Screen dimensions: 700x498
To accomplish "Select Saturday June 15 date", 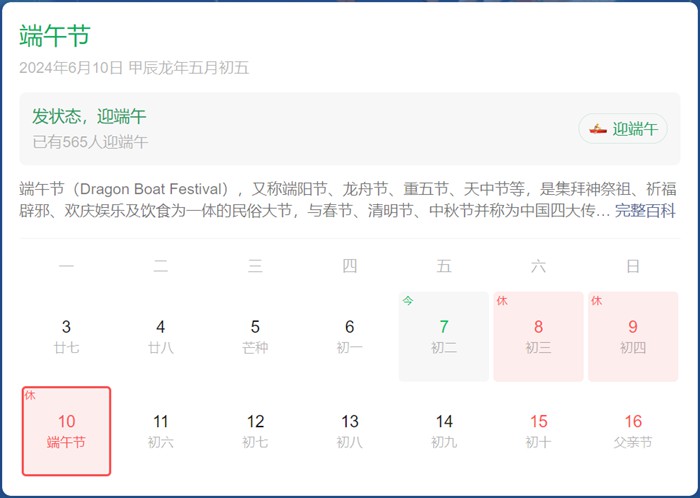I will pos(538,431).
